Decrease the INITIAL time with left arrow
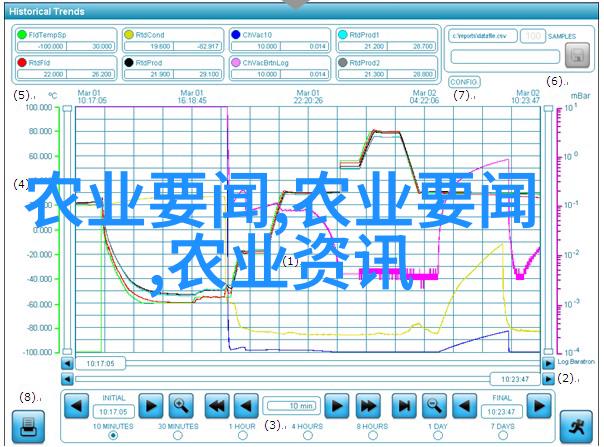The height and width of the screenshot is (447, 604). pos(76,405)
